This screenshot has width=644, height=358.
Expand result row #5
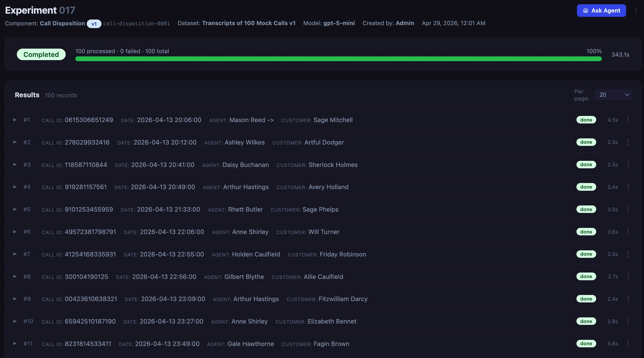15,209
